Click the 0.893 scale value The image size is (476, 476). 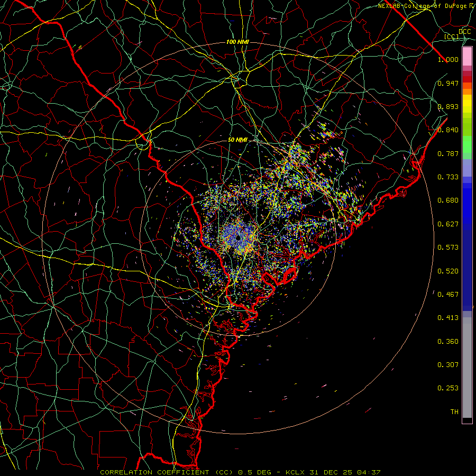448,106
